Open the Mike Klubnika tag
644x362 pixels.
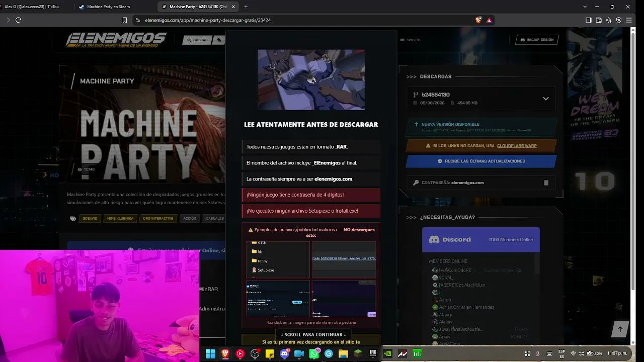[120, 219]
